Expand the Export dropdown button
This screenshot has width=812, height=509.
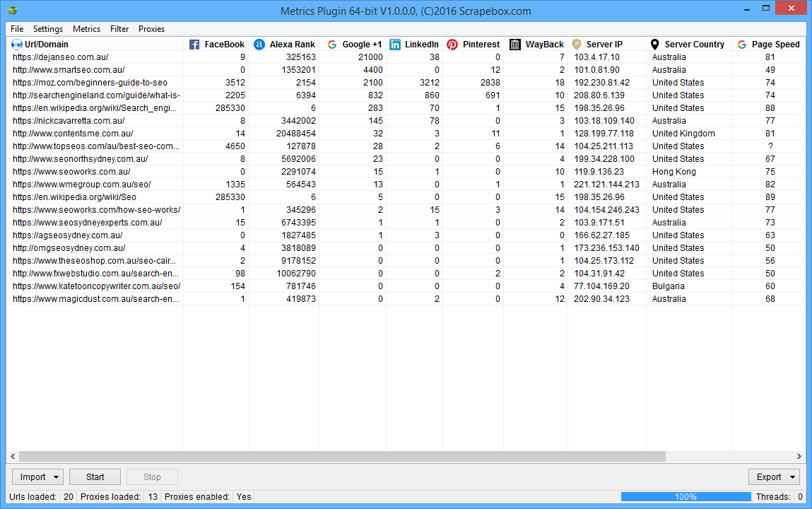click(774, 477)
